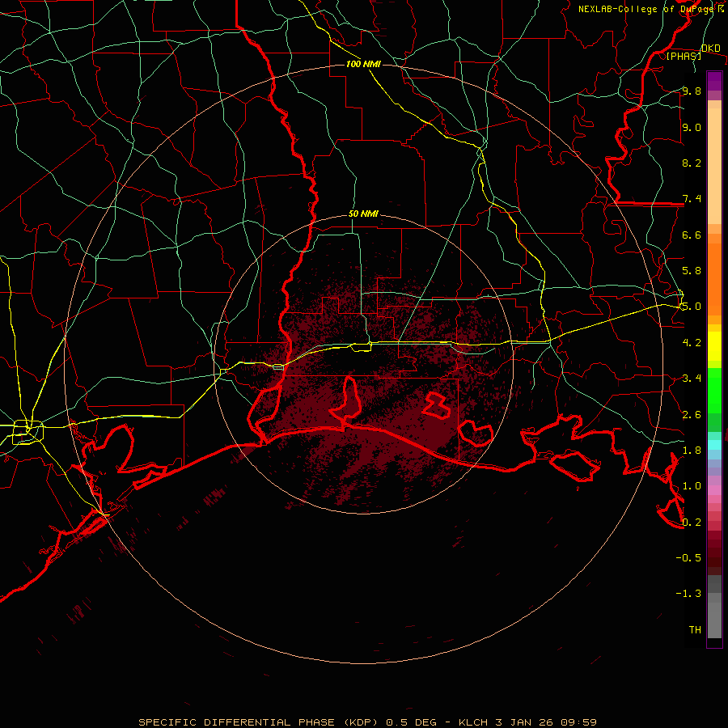Click the 3 JAN 26 09:59 timestamp

coord(544,722)
